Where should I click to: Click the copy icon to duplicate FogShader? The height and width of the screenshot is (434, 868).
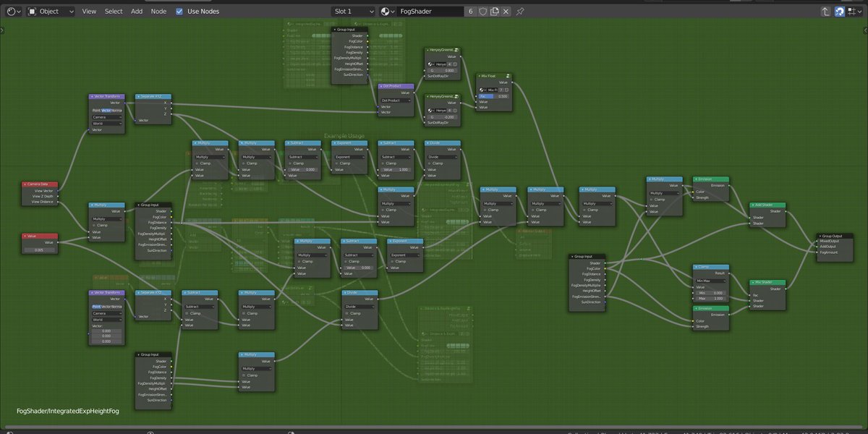point(494,11)
